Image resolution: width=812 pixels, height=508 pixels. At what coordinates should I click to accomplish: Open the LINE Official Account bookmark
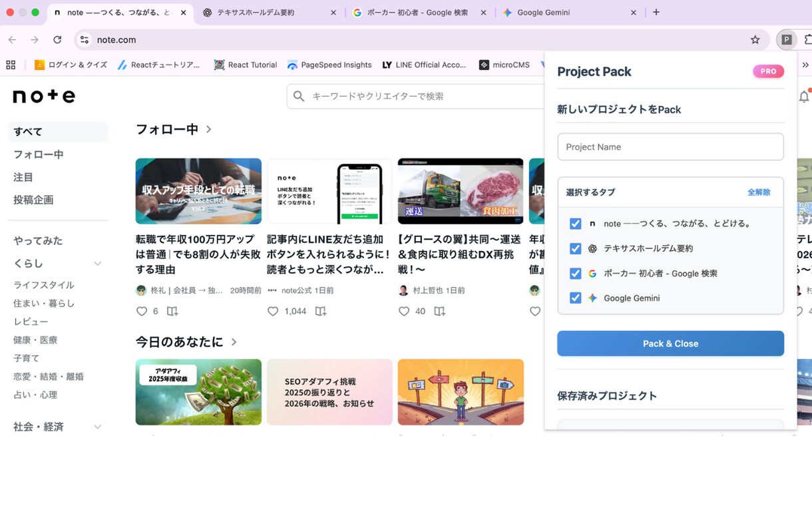[x=424, y=65]
